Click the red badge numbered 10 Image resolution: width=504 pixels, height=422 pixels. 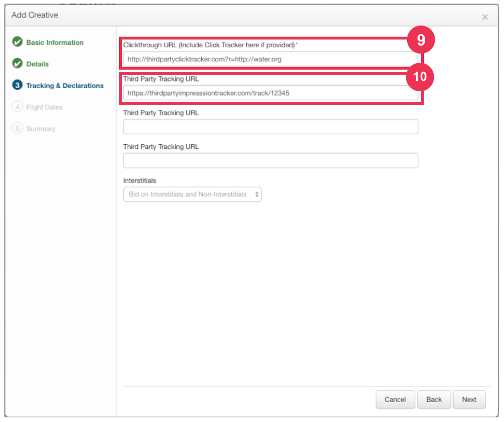pyautogui.click(x=420, y=77)
